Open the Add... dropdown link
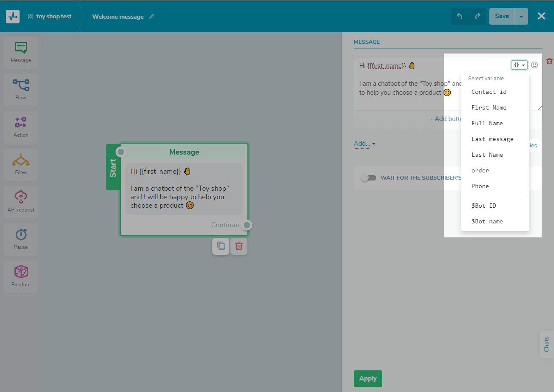 click(x=364, y=144)
